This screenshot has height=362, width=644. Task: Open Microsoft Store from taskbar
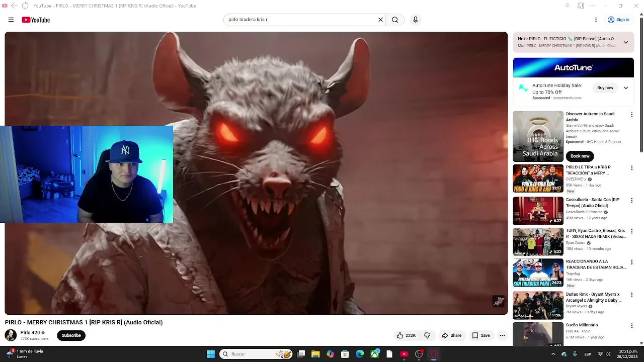[345, 354]
